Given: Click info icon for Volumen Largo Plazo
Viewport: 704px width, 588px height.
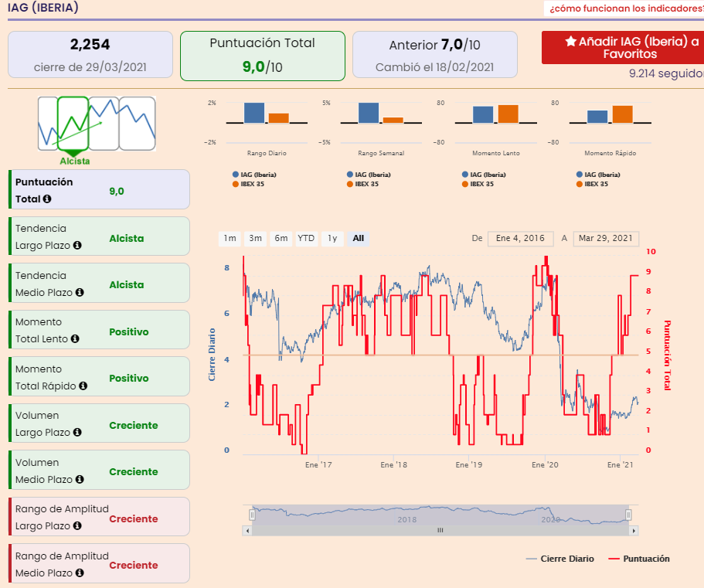Looking at the screenshot, I should tap(77, 432).
